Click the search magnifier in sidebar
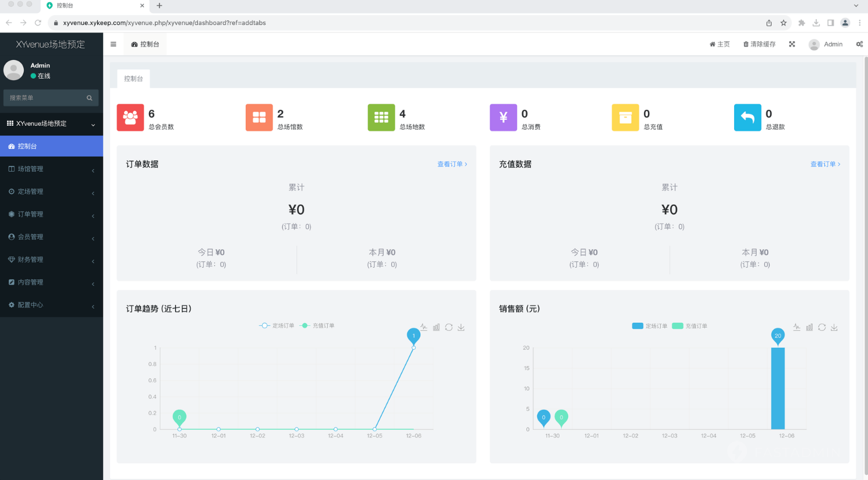Screen dimensions: 868x480 [90, 98]
